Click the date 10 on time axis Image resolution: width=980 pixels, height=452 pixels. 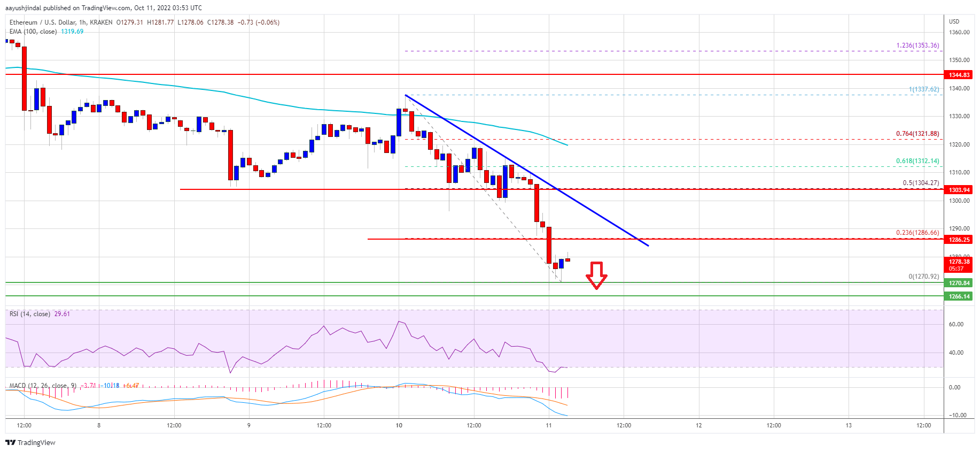399,425
